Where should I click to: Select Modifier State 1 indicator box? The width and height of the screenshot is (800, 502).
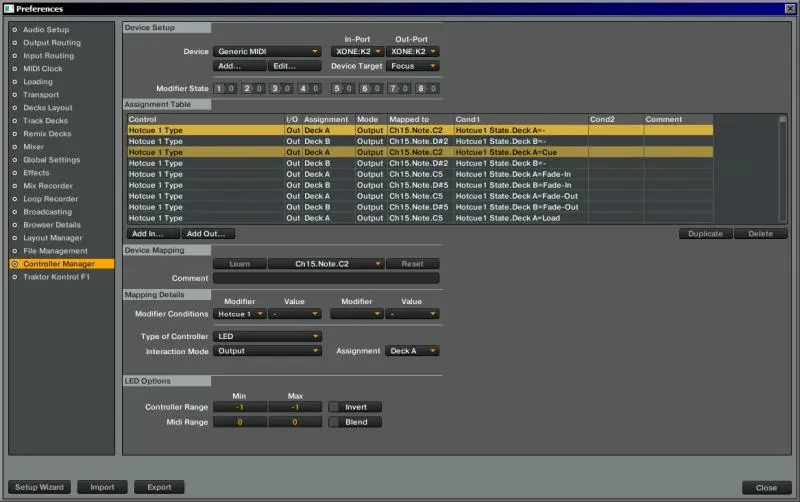tap(220, 89)
